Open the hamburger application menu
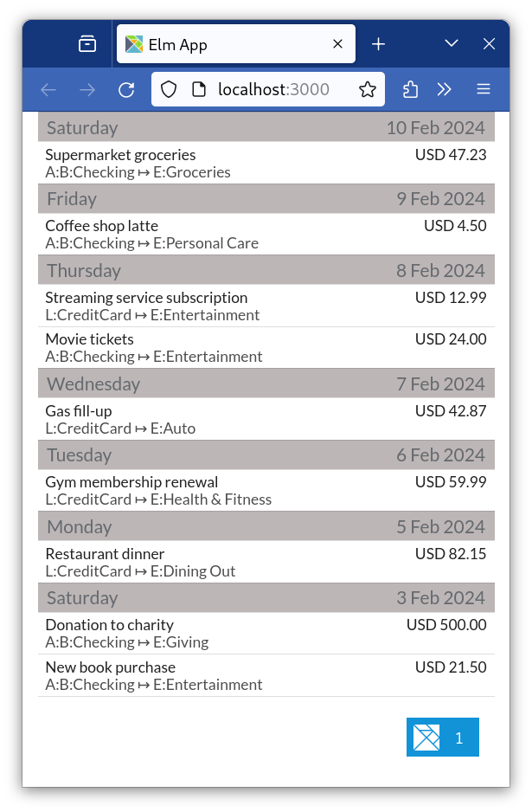The width and height of the screenshot is (532, 812). [484, 89]
